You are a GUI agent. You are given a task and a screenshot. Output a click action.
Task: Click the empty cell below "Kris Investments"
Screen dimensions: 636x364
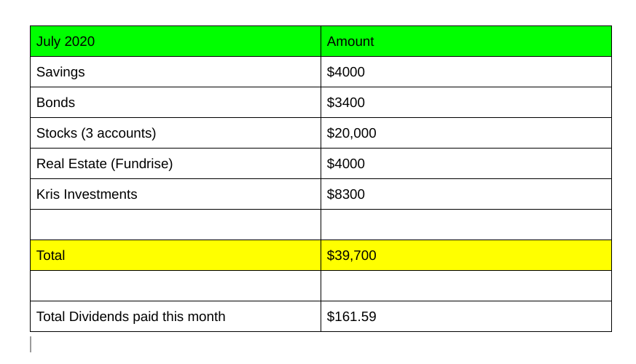click(x=175, y=225)
